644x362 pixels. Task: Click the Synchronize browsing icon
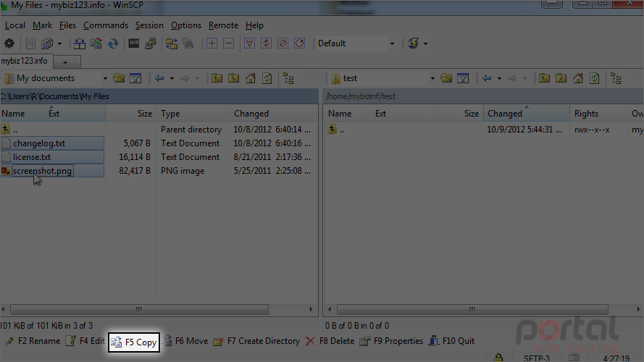coord(171,43)
